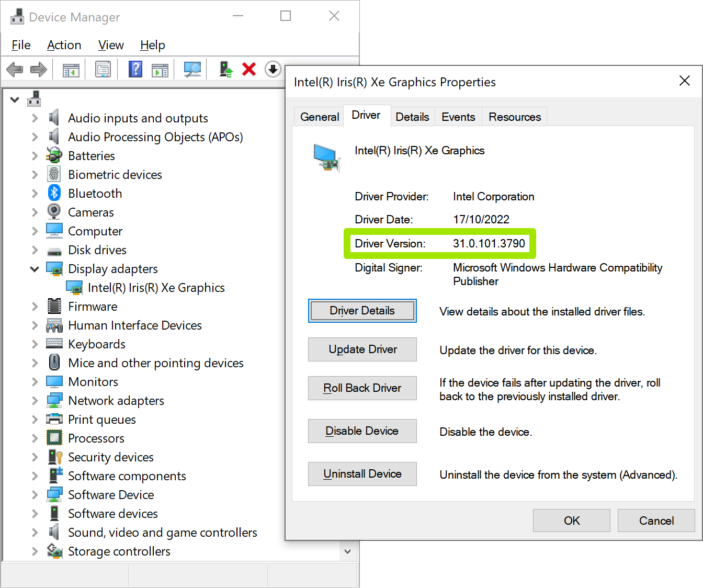Click the Update Driver button
Image resolution: width=703 pixels, height=588 pixels.
[362, 349]
